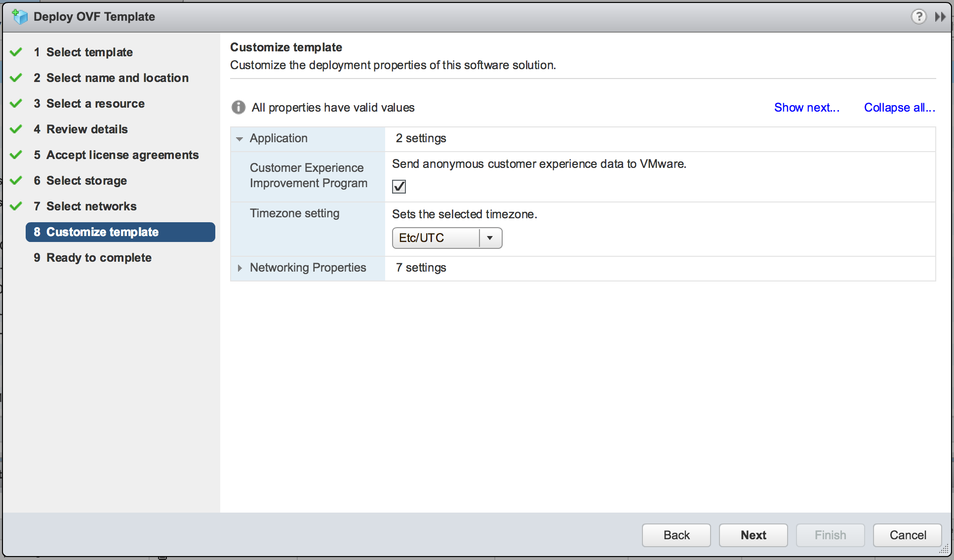
Task: Click the info icon beside valid values message
Action: (x=238, y=107)
